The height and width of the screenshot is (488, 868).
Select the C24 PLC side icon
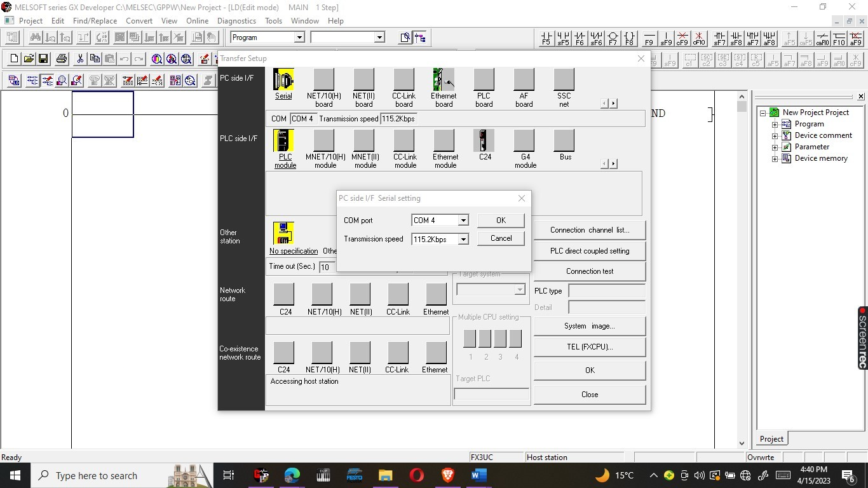pos(484,140)
